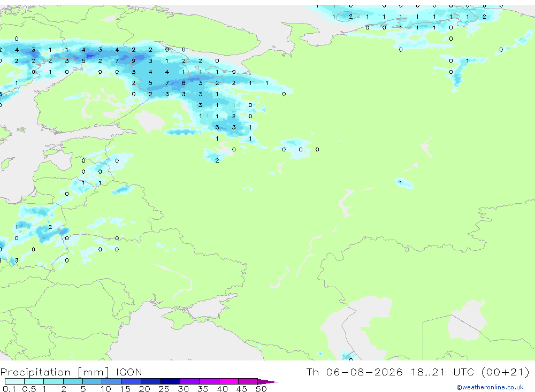535x392 pixels.
Task: Click the '15' legend scale label
Action: point(125,389)
